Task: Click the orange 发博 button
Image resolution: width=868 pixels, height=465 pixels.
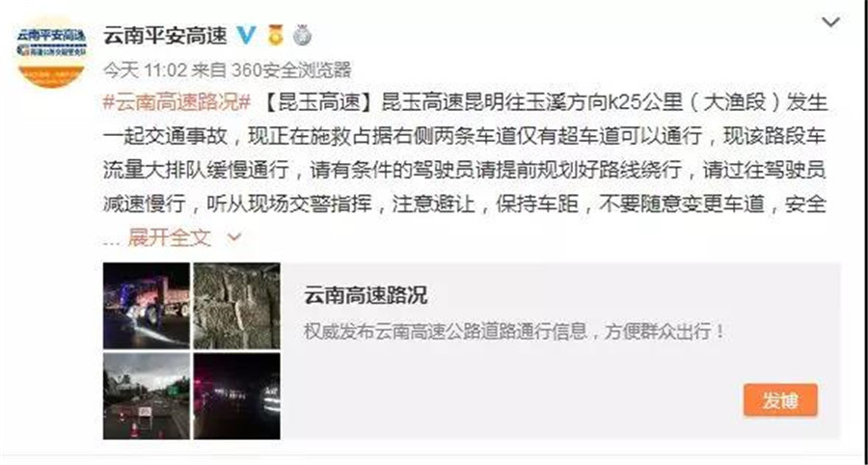Action: pyautogui.click(x=780, y=400)
